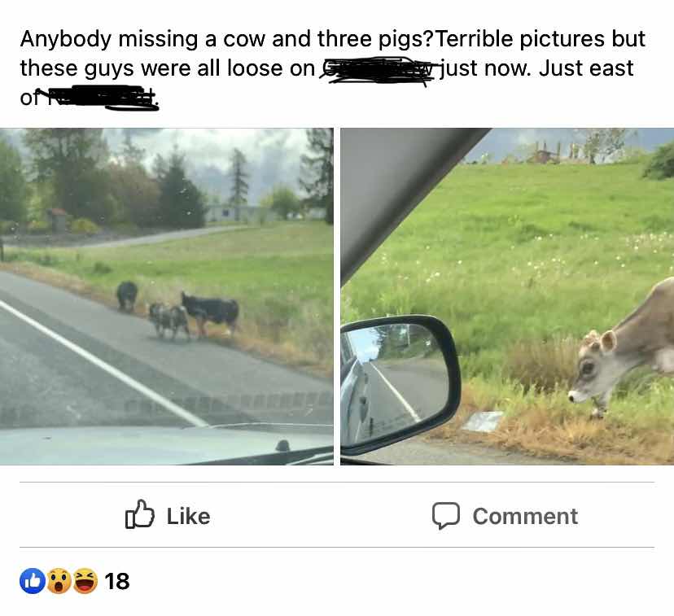The height and width of the screenshot is (616, 674).
Task: Click the Comment button label
Action: (x=525, y=516)
